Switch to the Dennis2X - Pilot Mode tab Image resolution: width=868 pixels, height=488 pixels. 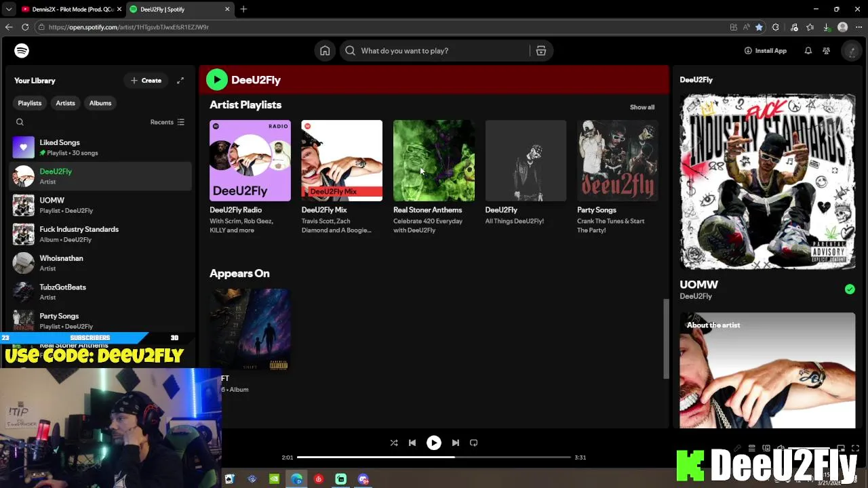tap(70, 9)
